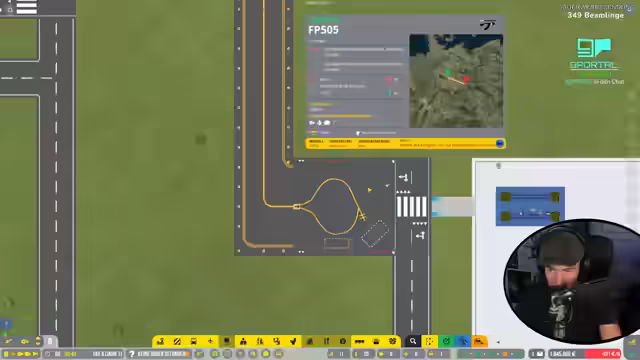
Task: Select the dashed selection-area icon
Action: pos(429,341)
